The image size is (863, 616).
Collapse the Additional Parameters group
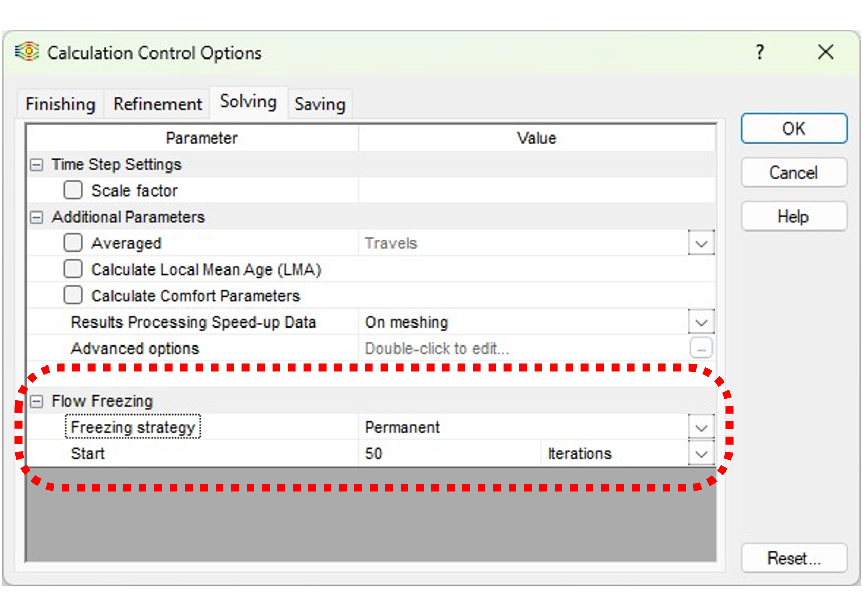(x=36, y=217)
